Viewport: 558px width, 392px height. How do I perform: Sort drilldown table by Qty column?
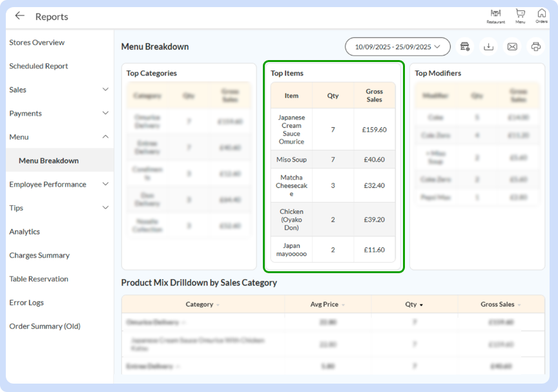(x=414, y=304)
